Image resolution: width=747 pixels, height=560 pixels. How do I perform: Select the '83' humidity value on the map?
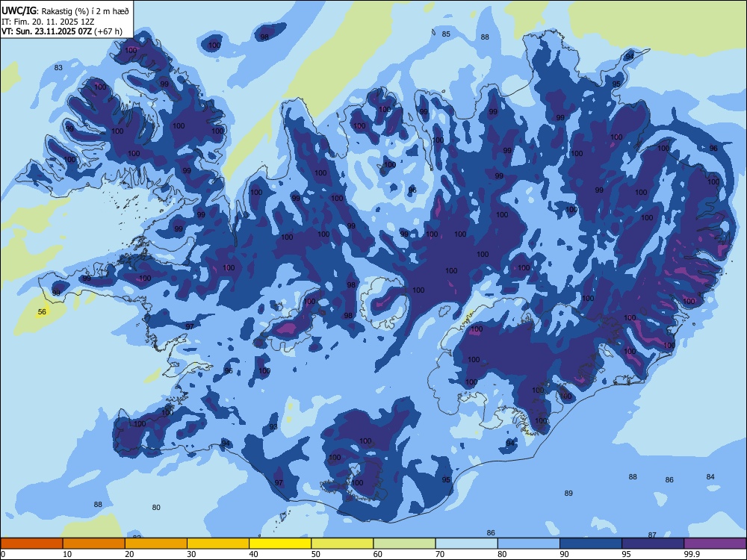pos(58,68)
